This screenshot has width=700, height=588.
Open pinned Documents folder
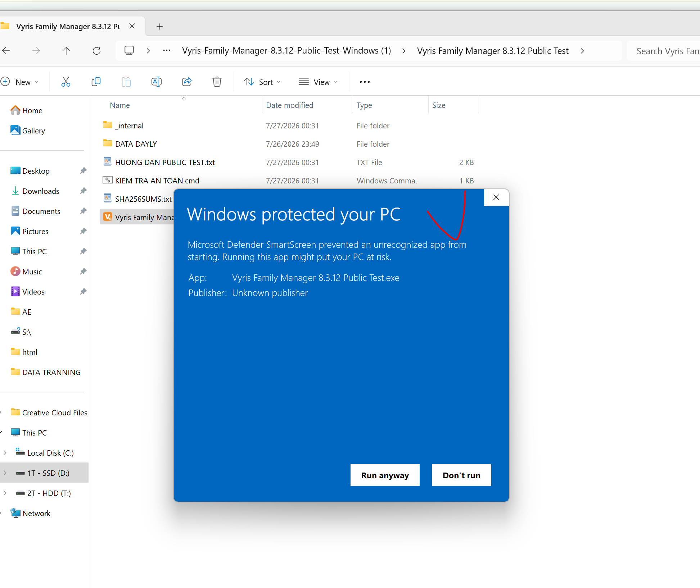coord(41,211)
